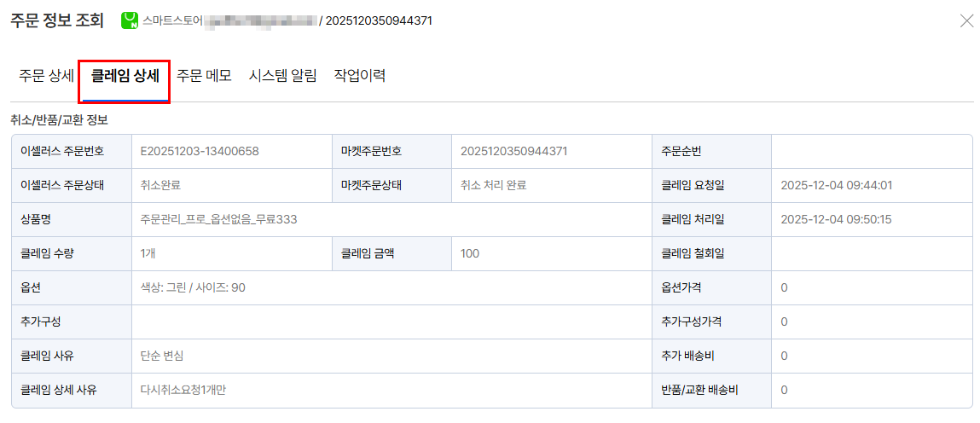Click the 클레임 금액 value 100
This screenshot has width=980, height=423.
pos(470,253)
